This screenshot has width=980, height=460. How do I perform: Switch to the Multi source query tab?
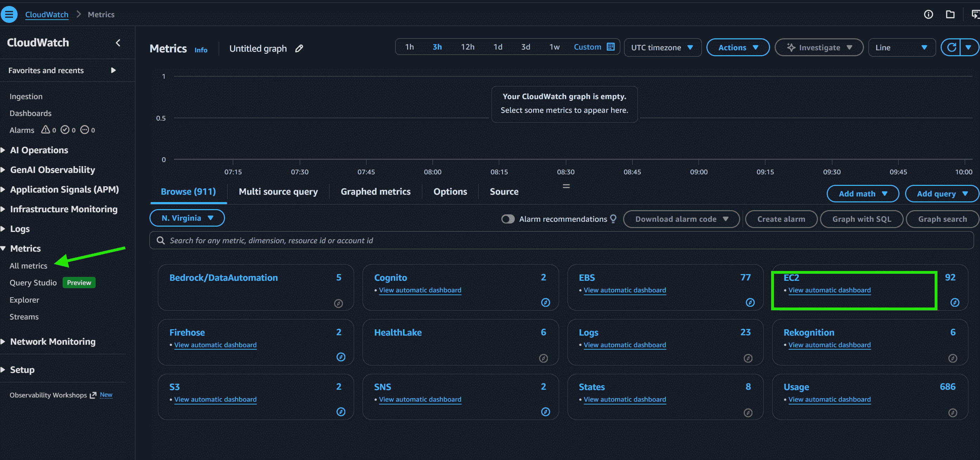[x=278, y=192]
